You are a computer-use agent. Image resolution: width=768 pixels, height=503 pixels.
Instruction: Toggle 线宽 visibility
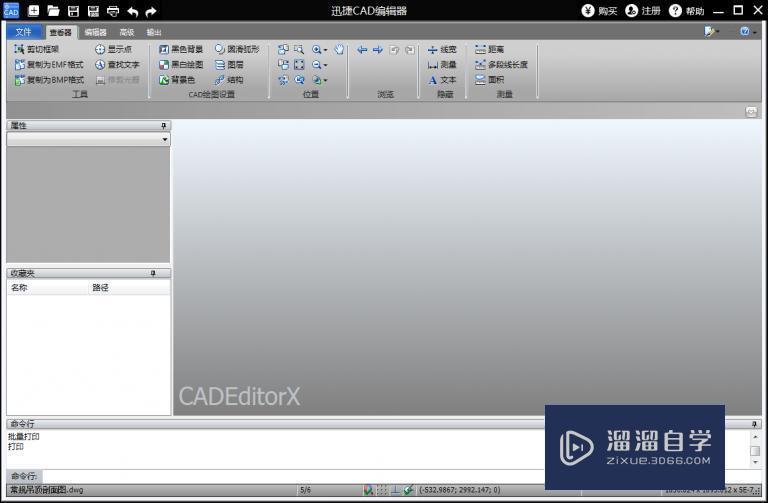(442, 49)
